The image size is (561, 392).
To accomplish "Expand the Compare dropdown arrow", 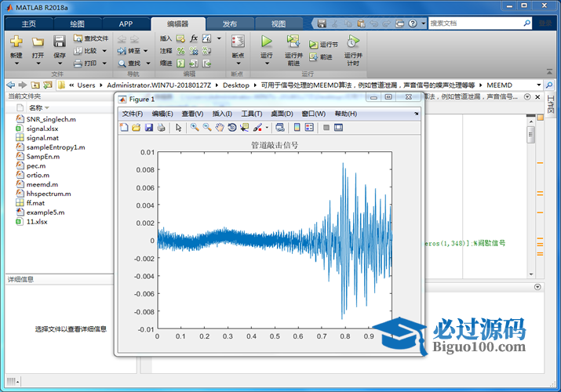I will point(104,51).
